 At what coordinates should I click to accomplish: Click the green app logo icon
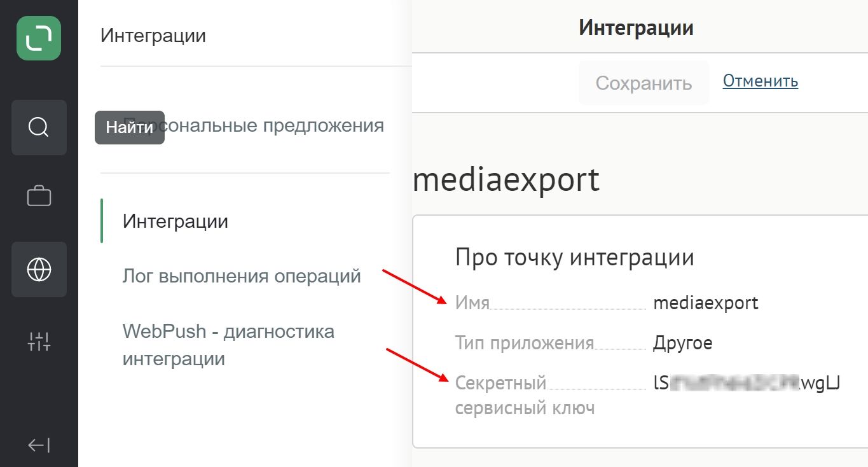pos(39,38)
